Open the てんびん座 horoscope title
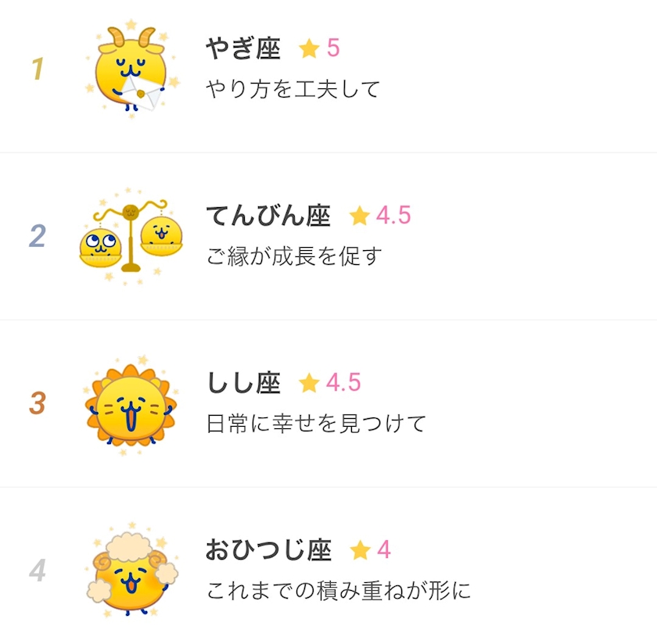Viewport: 657px width, 644px height. [268, 216]
